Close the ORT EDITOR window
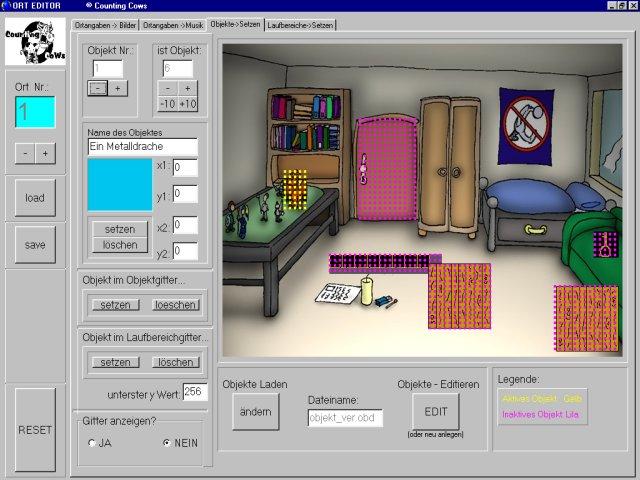 click(x=633, y=6)
